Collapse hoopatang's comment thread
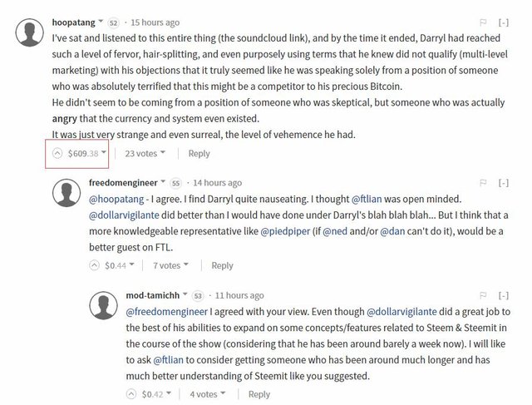Viewport: 532px width, 405px height. click(x=504, y=22)
